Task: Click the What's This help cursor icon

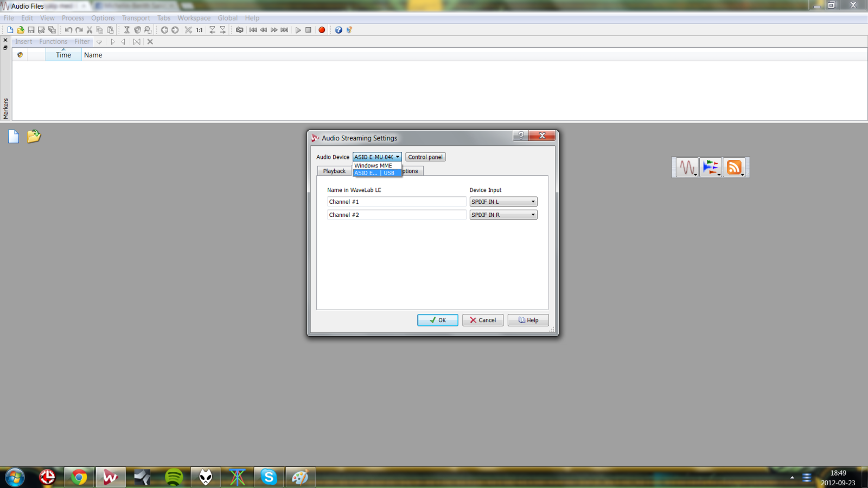Action: click(349, 30)
